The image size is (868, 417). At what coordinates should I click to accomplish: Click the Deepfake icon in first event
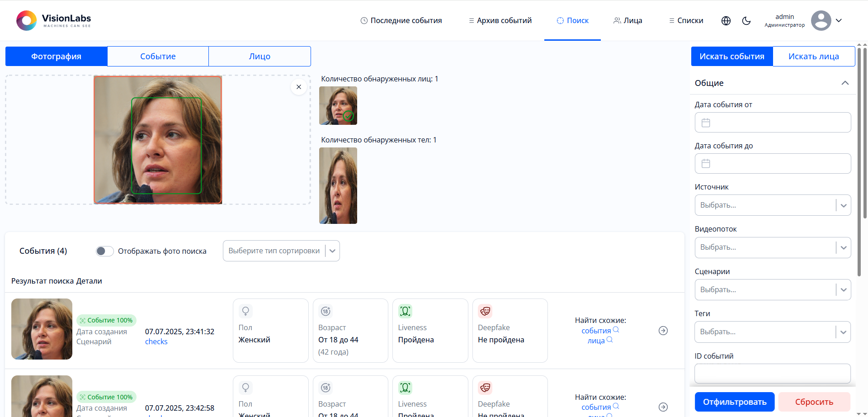click(485, 311)
